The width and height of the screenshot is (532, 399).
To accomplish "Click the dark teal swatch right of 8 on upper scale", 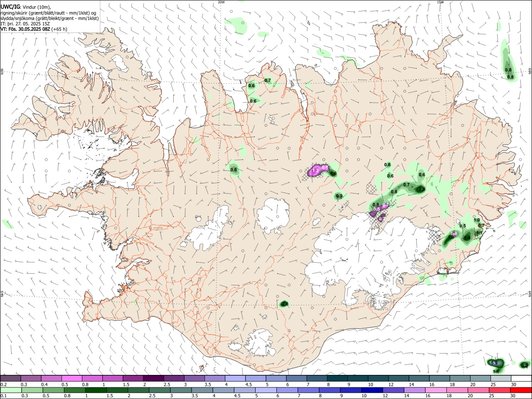I will [337, 379].
